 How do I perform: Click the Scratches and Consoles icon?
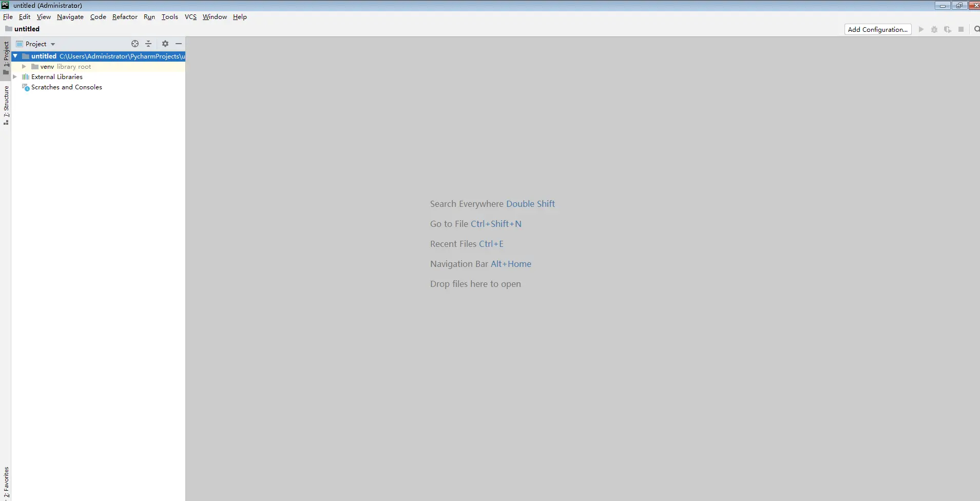coord(26,87)
